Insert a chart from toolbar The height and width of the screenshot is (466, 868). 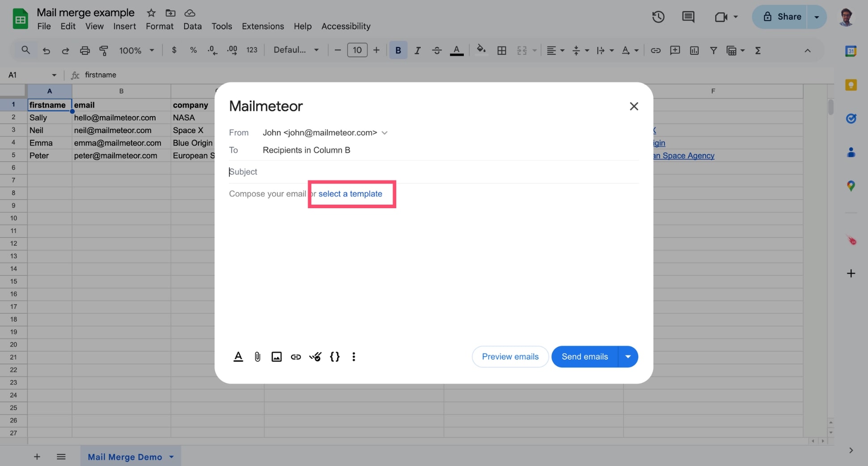tap(694, 50)
